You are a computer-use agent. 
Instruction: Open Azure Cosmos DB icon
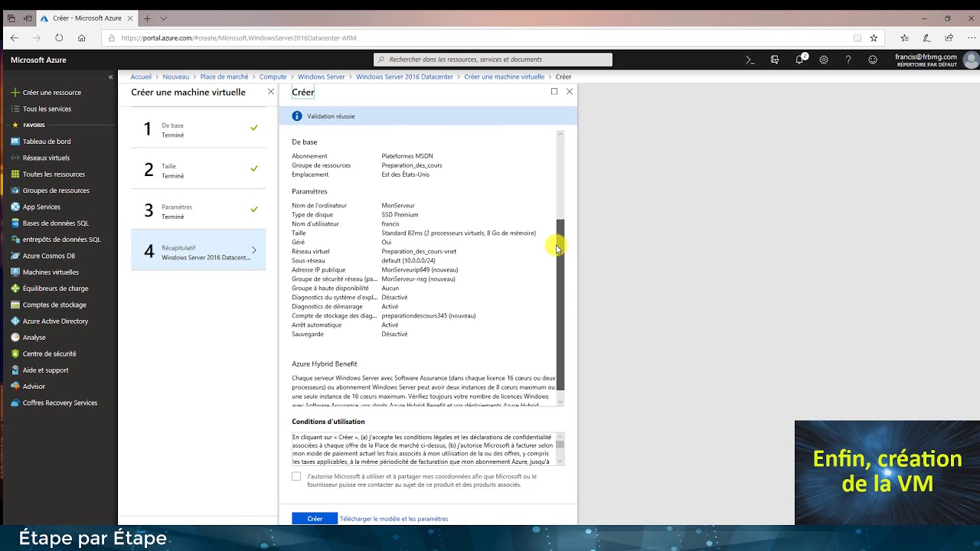coord(15,256)
